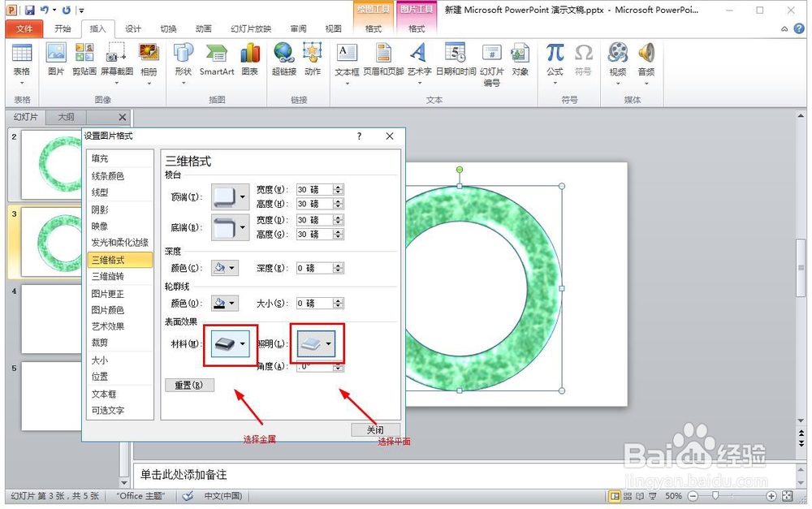Select slide 4 thumbnail in the panel

click(x=50, y=317)
